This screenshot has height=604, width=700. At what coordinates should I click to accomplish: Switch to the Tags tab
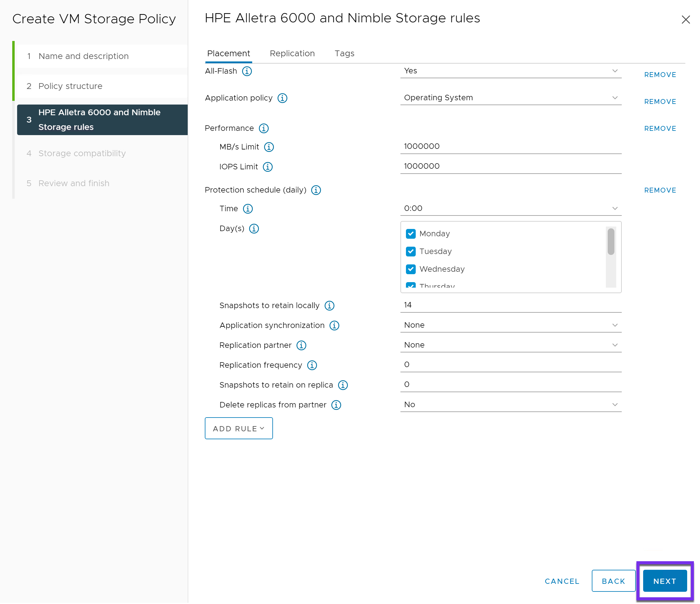tap(344, 53)
